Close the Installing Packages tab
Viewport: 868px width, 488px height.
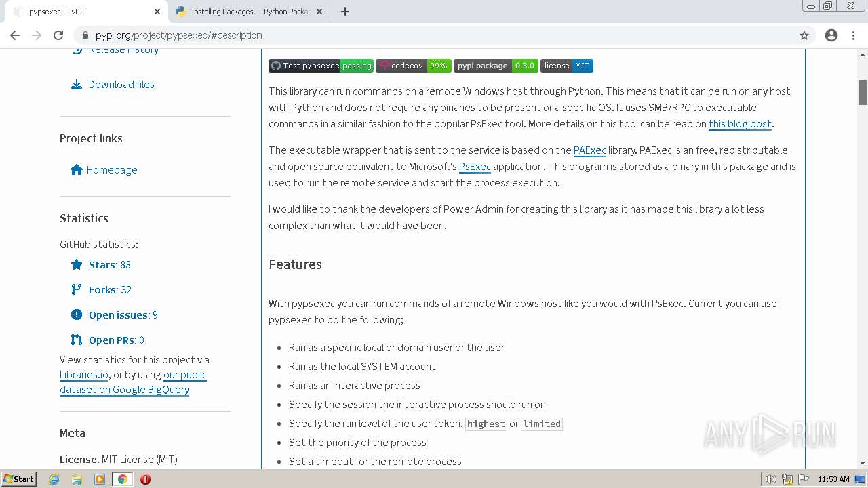319,12
